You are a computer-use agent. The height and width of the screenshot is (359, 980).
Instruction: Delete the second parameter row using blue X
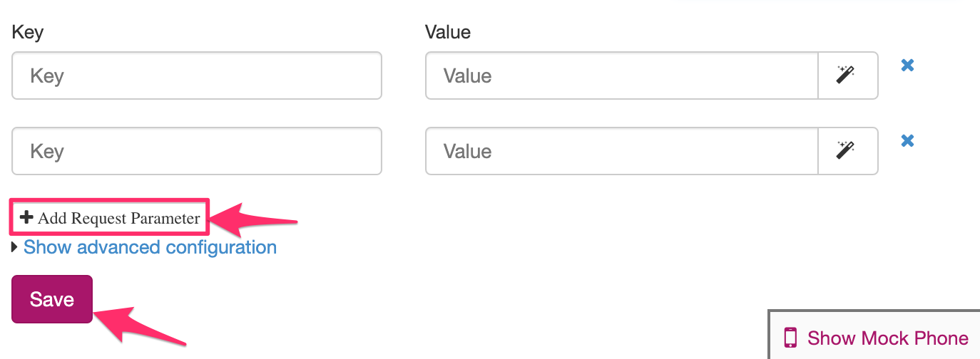tap(907, 141)
